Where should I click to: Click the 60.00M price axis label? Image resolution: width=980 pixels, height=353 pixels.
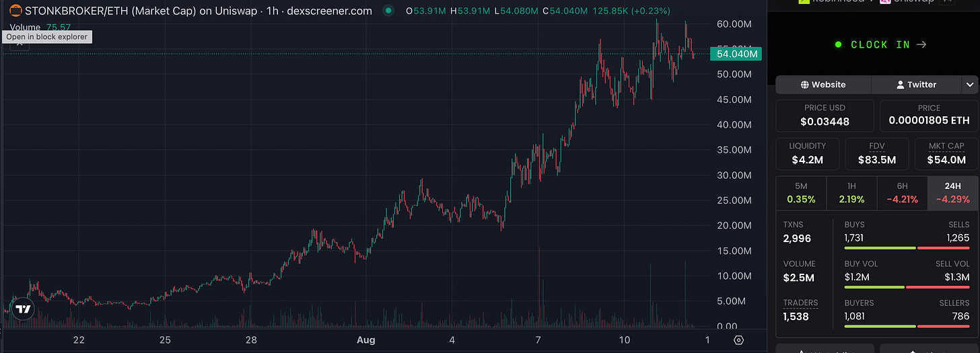pyautogui.click(x=736, y=24)
